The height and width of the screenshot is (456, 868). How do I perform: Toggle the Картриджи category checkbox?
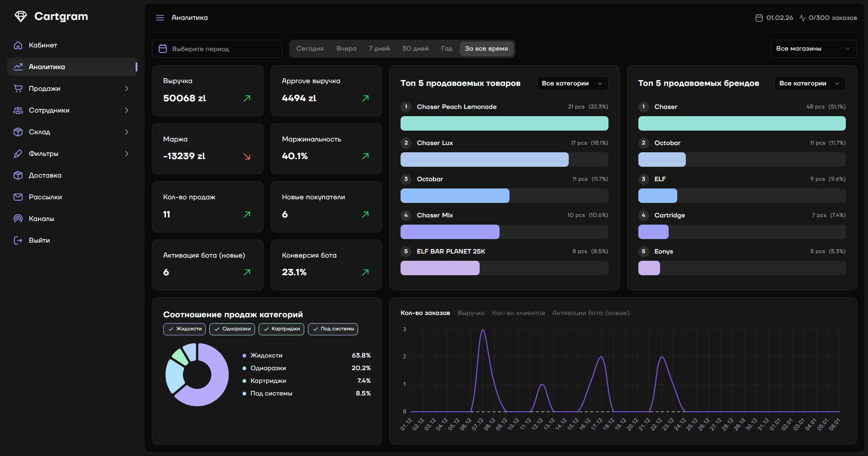(281, 329)
